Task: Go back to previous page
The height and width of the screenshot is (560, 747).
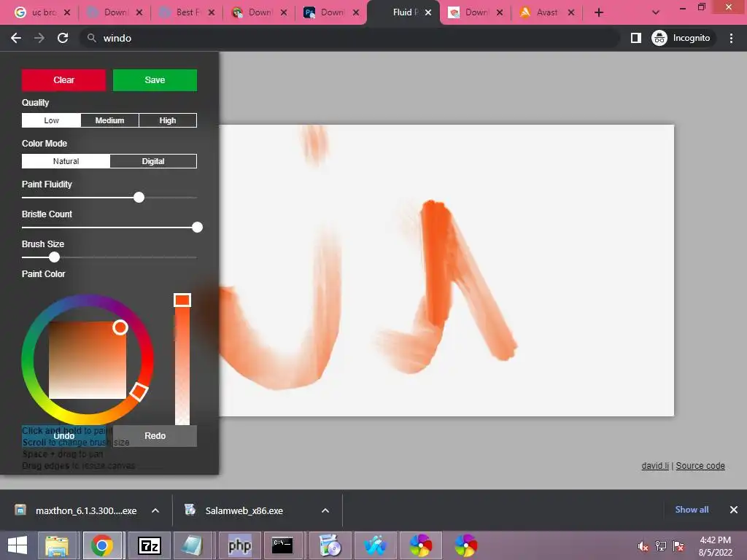Action: tap(16, 38)
